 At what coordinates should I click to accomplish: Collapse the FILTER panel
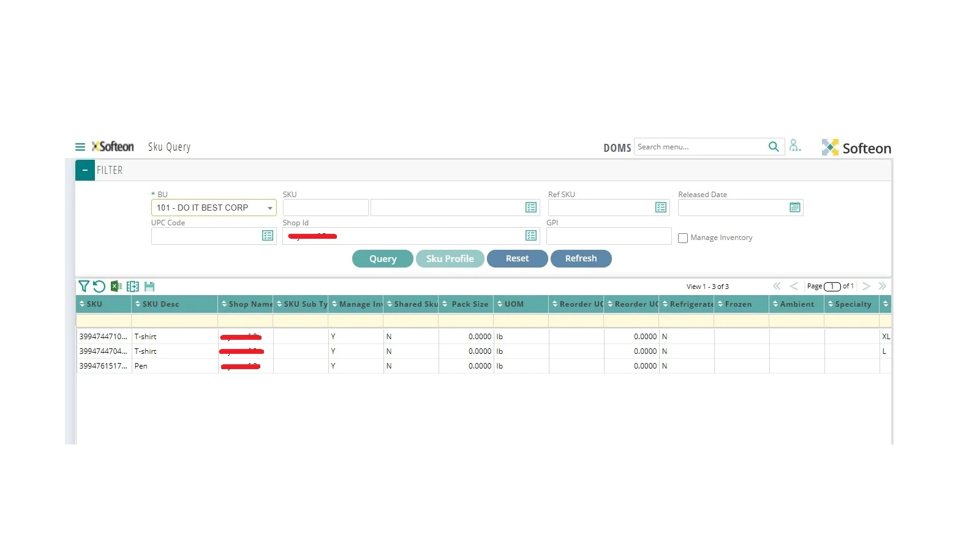click(85, 170)
